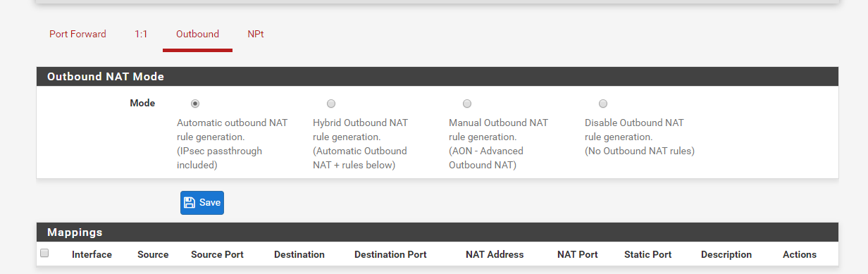Click the Interface column header
Image resolution: width=868 pixels, height=274 pixels.
(x=92, y=254)
